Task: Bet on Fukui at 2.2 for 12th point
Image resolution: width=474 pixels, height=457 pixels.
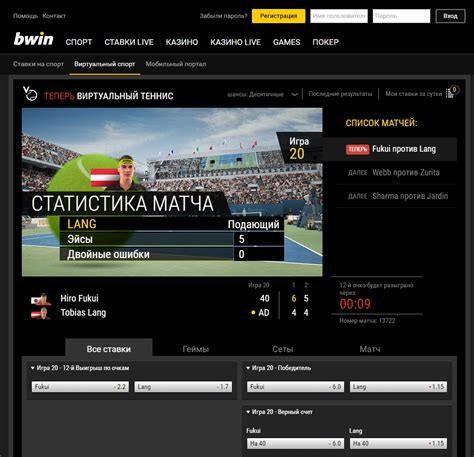Action: click(80, 387)
